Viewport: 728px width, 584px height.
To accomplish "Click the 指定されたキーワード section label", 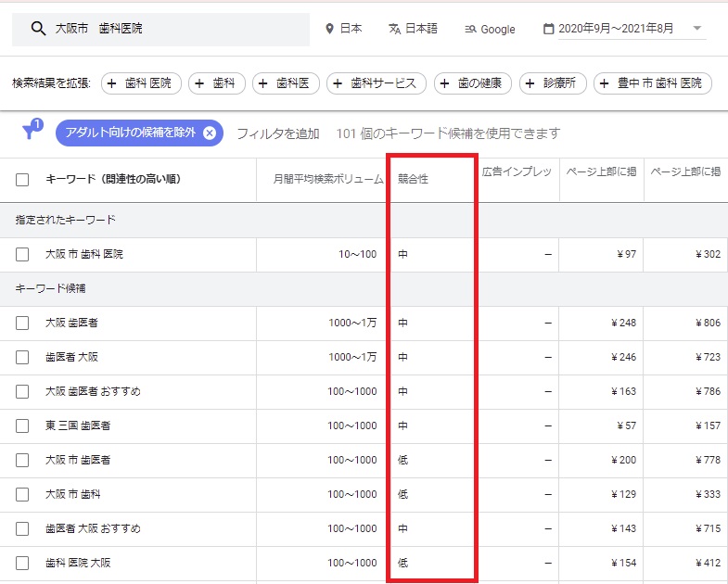I will (x=66, y=220).
